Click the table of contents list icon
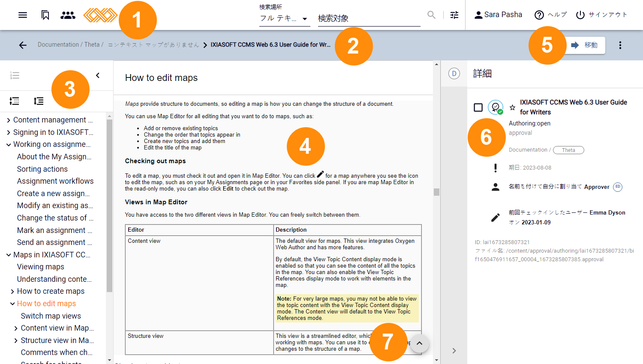 (x=15, y=75)
